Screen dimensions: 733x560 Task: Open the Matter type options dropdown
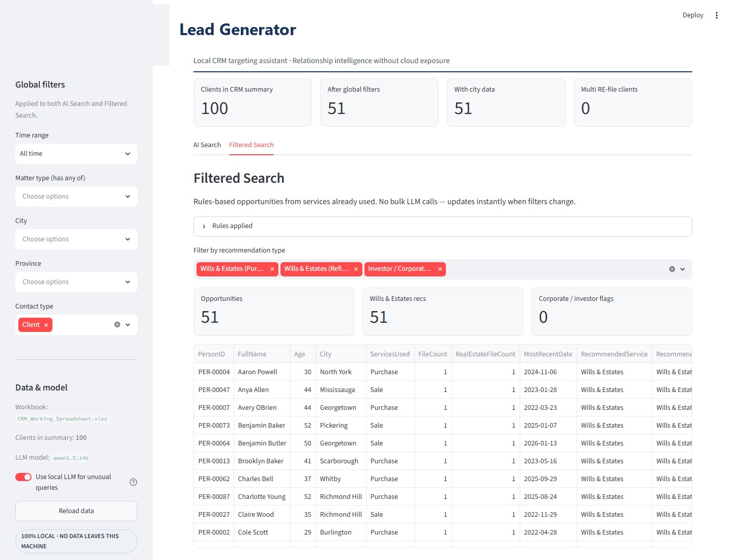tap(76, 197)
